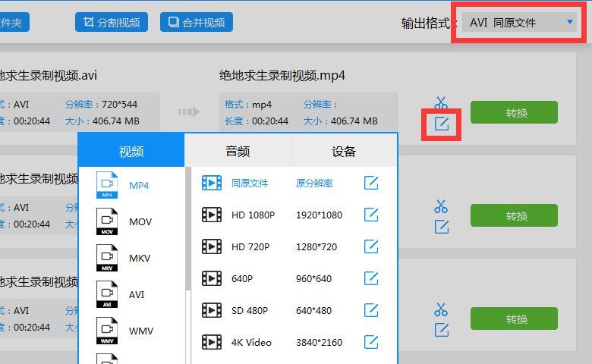Click the format list vertical scrollbar
Image resolution: width=592 pixels, height=364 pixels.
pyautogui.click(x=188, y=228)
